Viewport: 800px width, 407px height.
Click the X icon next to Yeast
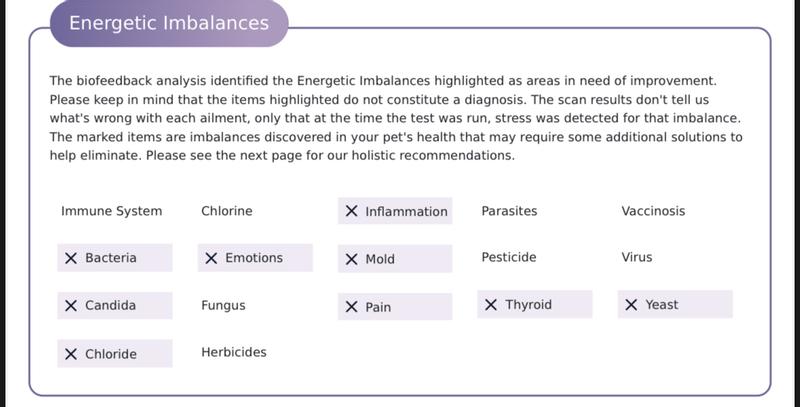click(x=631, y=305)
